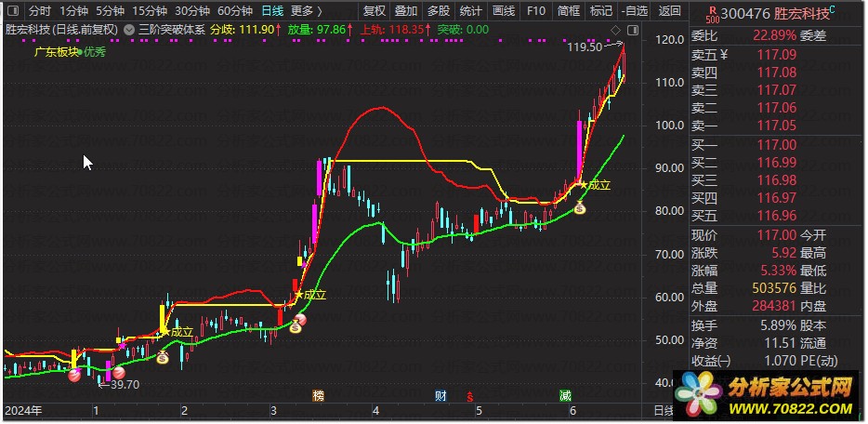Click the 上轨: 118.35 indicator value
The width and height of the screenshot is (868, 424).
396,30
